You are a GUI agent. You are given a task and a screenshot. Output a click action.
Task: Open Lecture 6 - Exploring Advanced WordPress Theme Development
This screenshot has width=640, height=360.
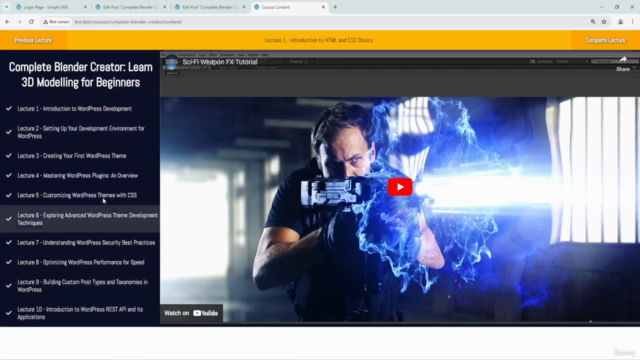(87, 219)
